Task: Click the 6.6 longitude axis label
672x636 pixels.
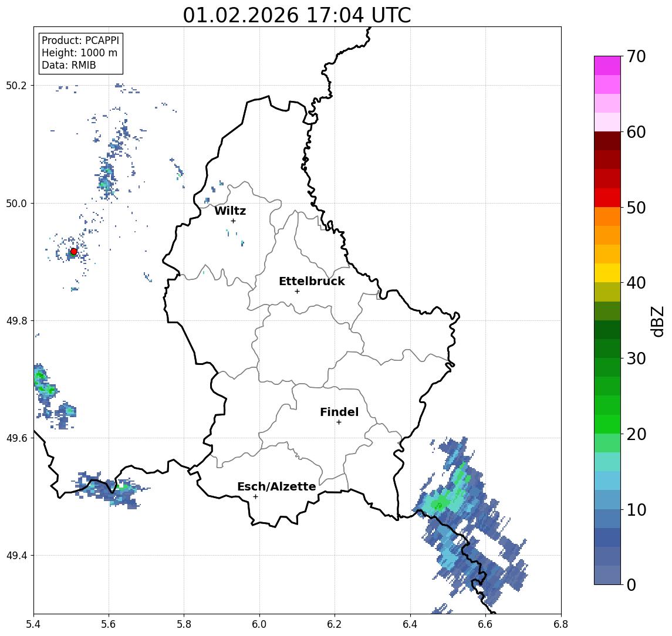Action: click(486, 624)
